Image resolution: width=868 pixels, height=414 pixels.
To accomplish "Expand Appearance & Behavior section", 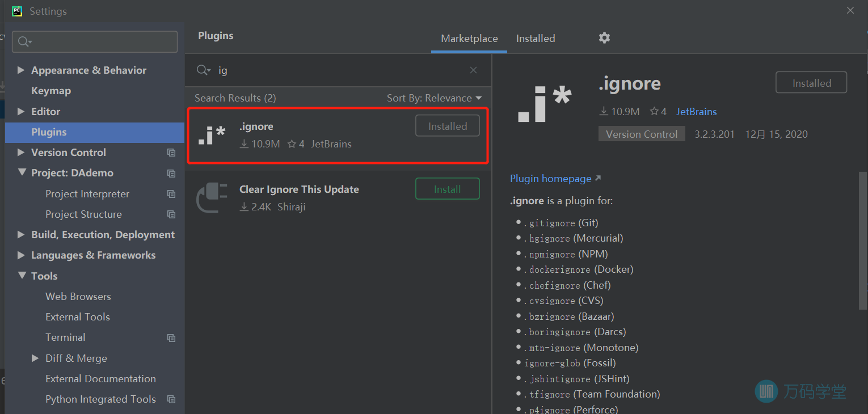I will tap(21, 70).
